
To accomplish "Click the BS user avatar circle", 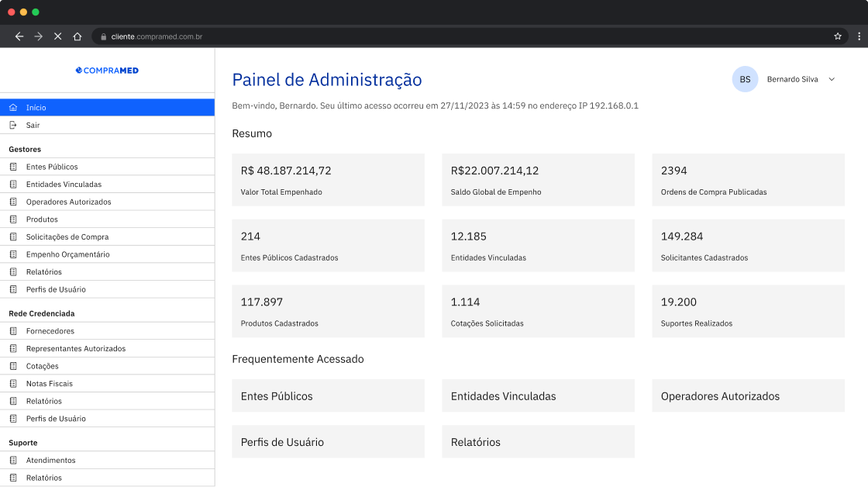I will (745, 79).
